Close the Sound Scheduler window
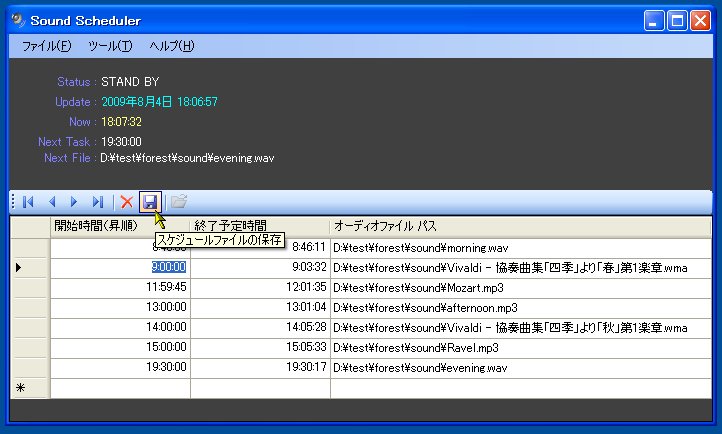Viewport: 722px width, 434px height. pos(700,21)
